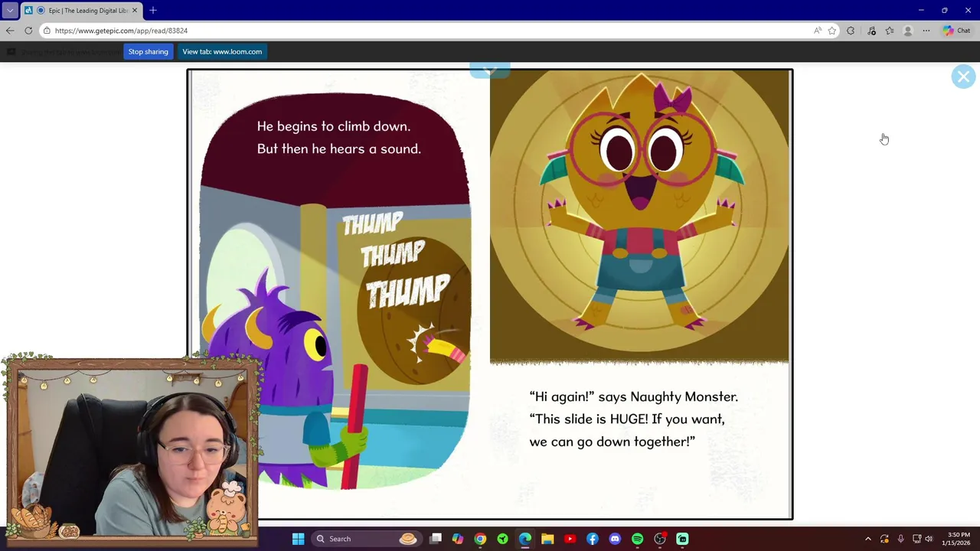Click microphone tray icon

click(x=900, y=539)
